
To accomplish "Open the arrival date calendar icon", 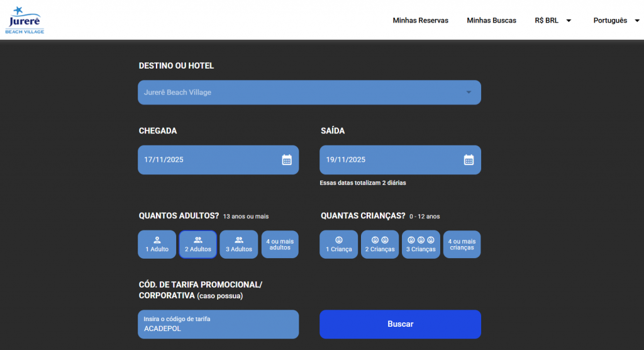I will pos(287,160).
